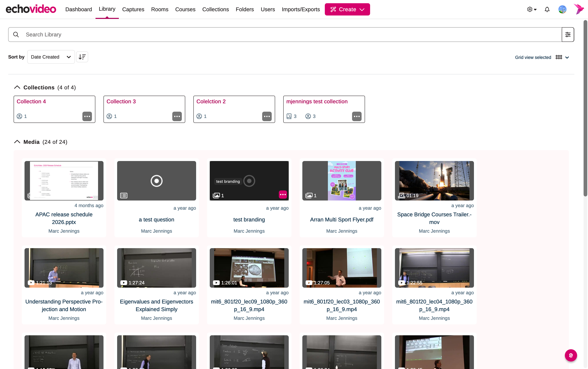Image resolution: width=588 pixels, height=369 pixels.
Task: Open the Users tab
Action: (268, 9)
